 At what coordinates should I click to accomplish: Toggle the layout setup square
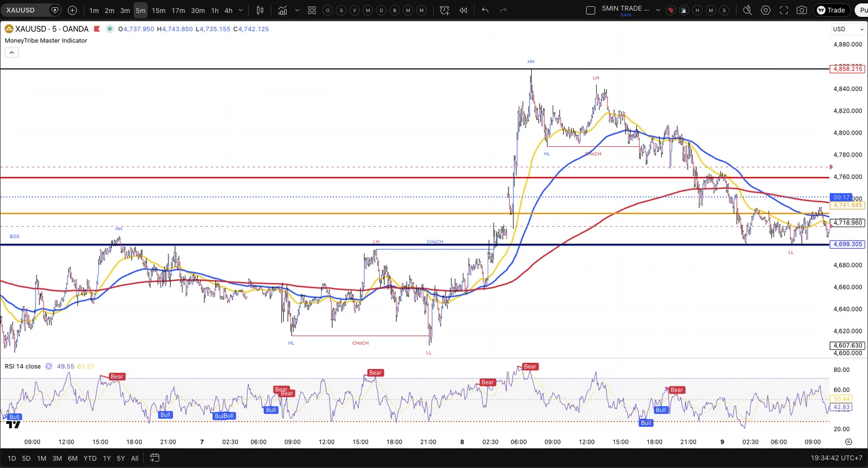click(x=591, y=10)
